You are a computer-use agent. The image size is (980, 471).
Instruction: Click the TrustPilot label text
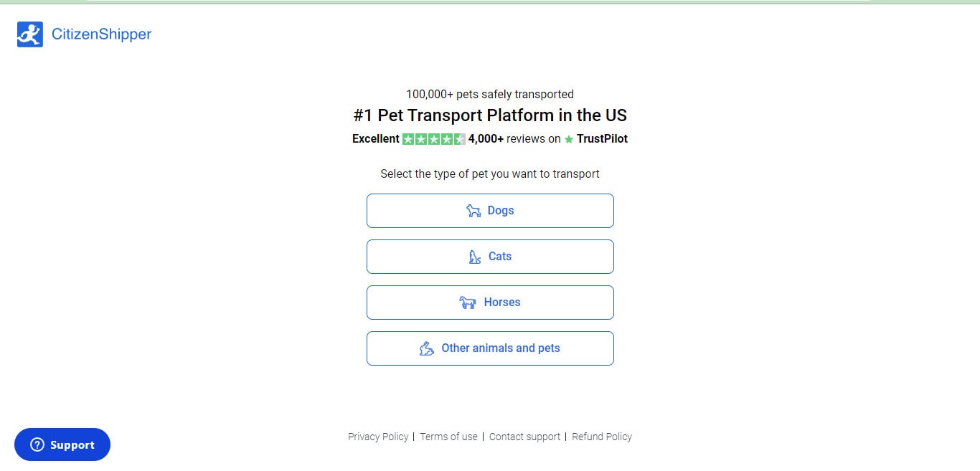(x=603, y=139)
